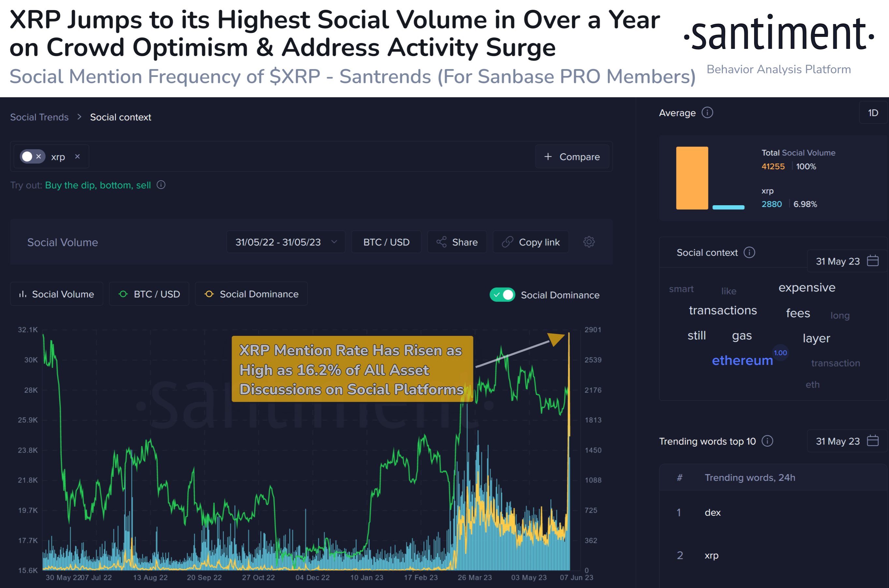This screenshot has width=889, height=588.
Task: Click the Social Volume bar chart icon
Action: (23, 294)
